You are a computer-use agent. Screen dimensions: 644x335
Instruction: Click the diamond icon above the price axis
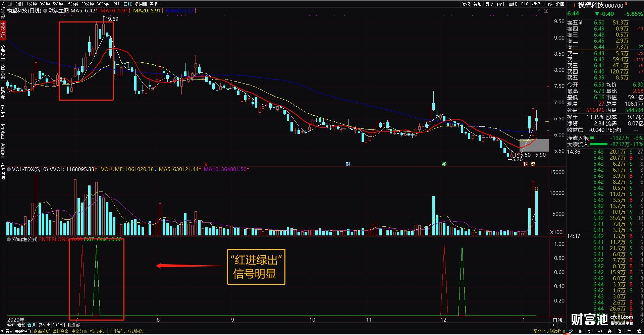click(x=540, y=11)
